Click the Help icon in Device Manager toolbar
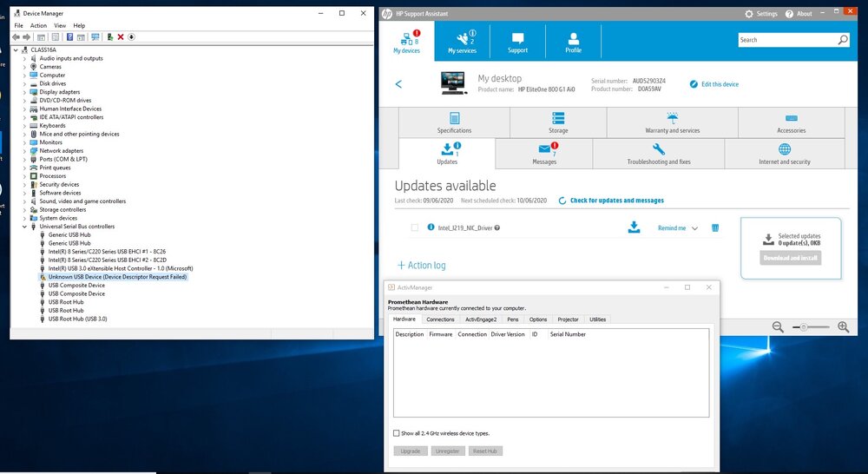Viewport: 868px width, 474px height. click(x=69, y=37)
